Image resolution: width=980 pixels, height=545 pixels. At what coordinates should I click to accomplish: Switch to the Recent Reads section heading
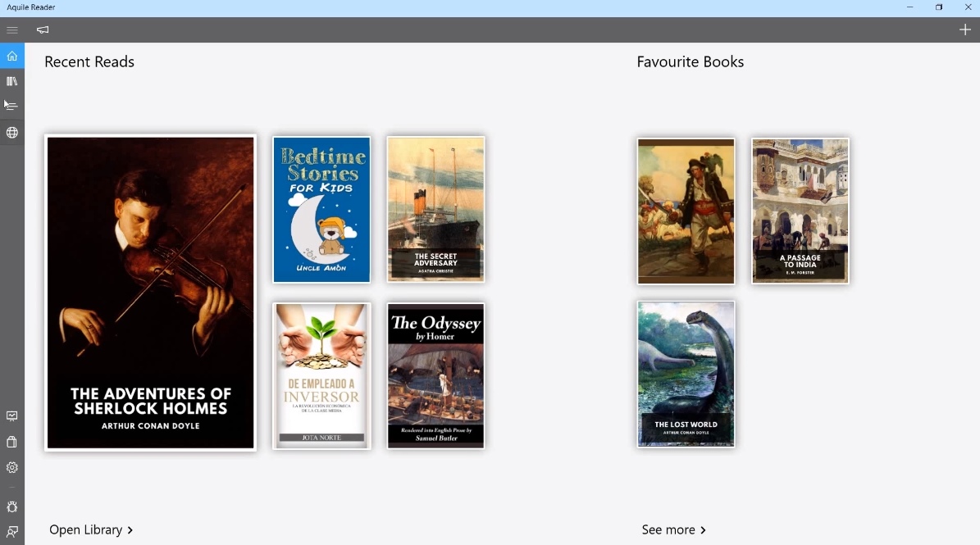pos(89,61)
